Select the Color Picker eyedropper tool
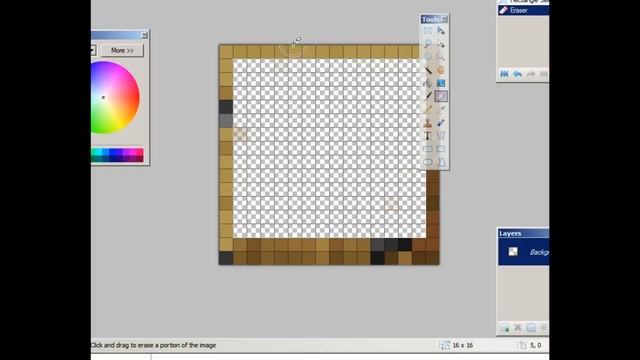 (x=441, y=109)
